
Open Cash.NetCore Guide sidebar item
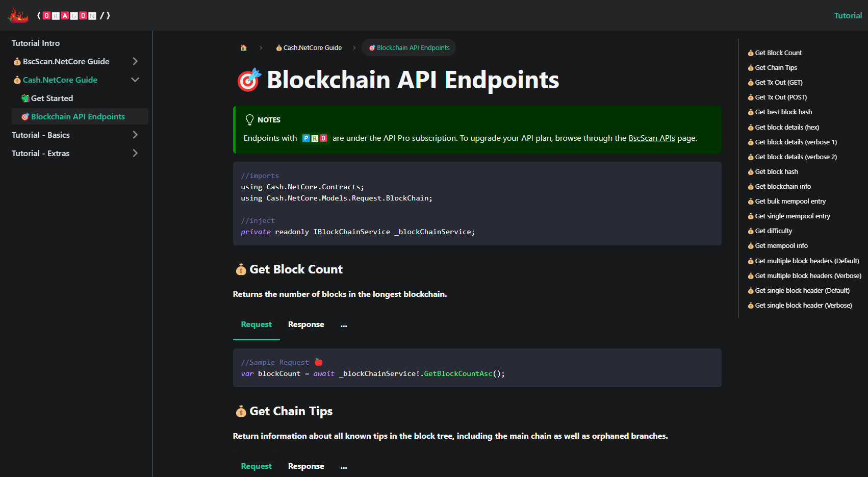pyautogui.click(x=60, y=80)
